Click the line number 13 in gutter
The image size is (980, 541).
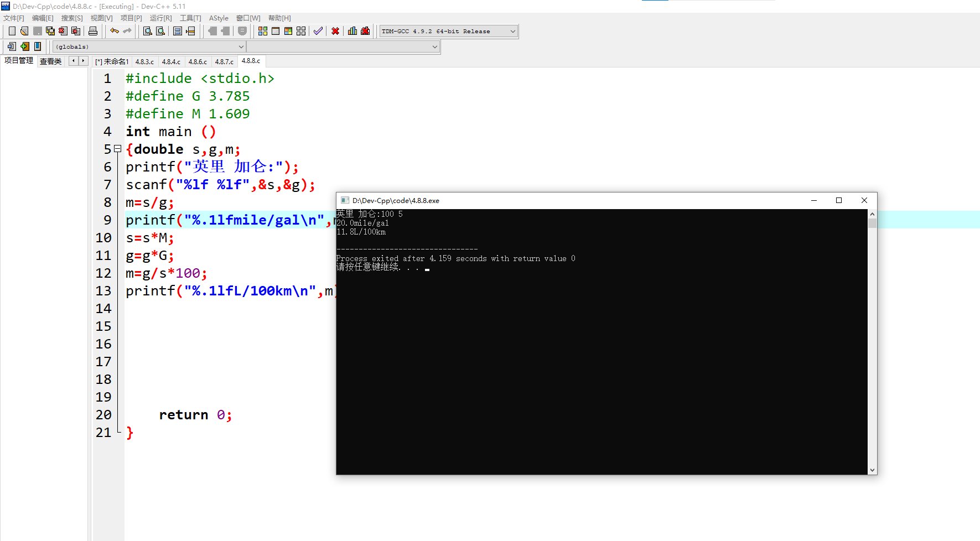tap(103, 290)
